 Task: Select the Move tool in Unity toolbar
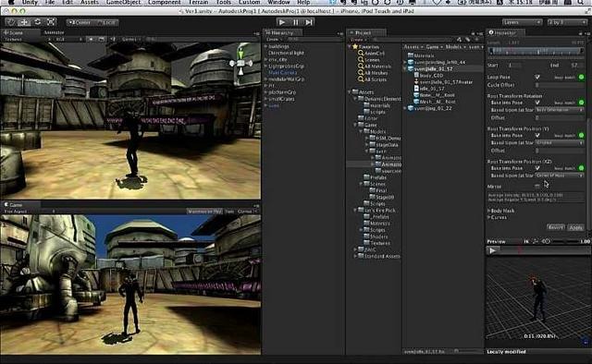pos(24,22)
